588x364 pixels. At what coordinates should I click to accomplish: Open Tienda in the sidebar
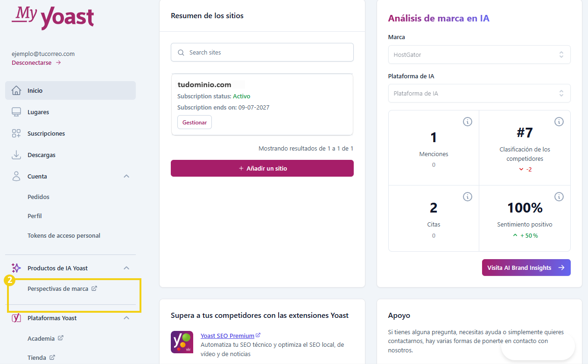pyautogui.click(x=37, y=357)
